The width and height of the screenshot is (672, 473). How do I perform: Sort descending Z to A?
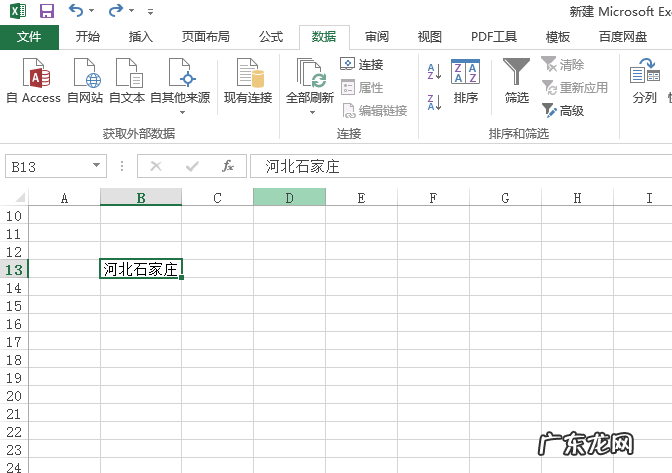[434, 103]
